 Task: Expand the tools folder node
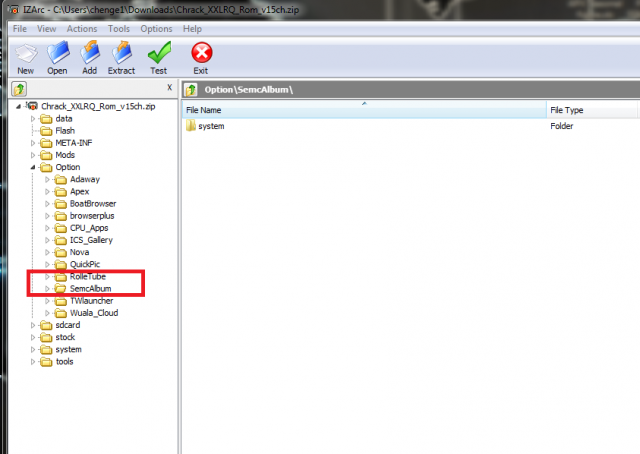(x=33, y=362)
